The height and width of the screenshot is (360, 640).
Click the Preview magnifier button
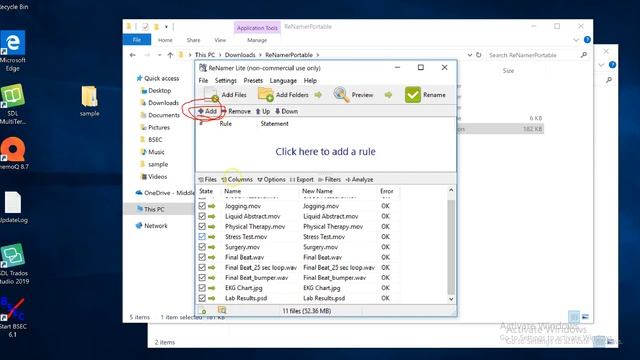point(353,95)
